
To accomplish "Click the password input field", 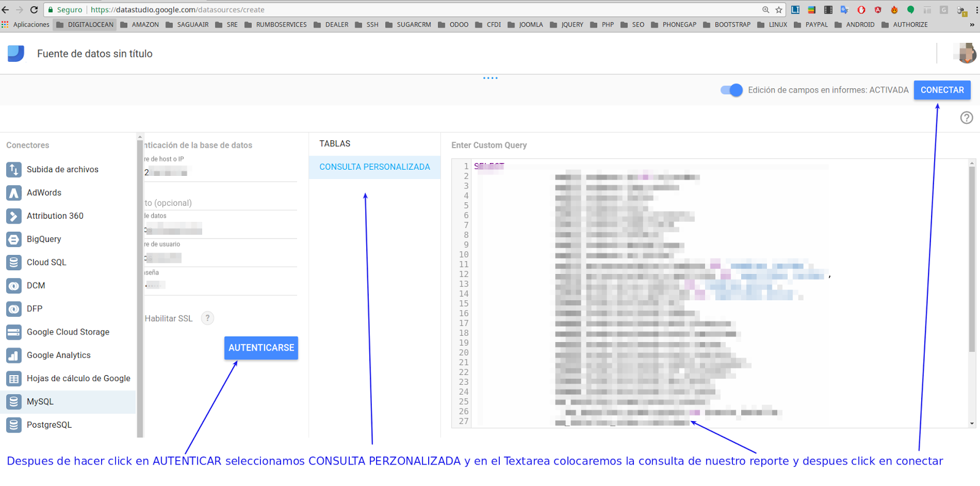I will click(x=221, y=286).
